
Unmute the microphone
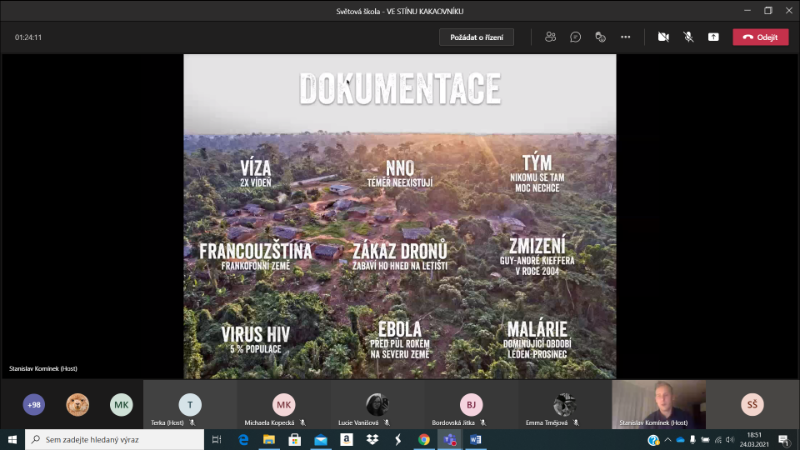688,37
